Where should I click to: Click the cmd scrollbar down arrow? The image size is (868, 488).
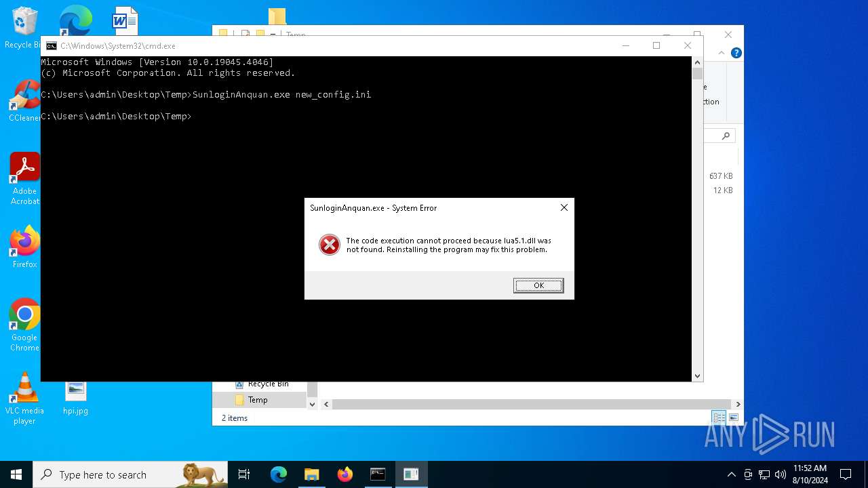point(697,375)
